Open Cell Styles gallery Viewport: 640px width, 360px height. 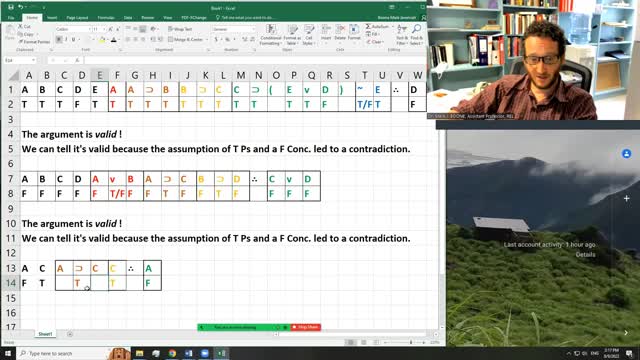tap(309, 35)
